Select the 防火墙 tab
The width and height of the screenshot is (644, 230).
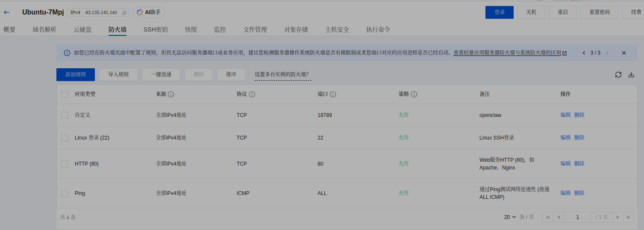pyautogui.click(x=118, y=29)
